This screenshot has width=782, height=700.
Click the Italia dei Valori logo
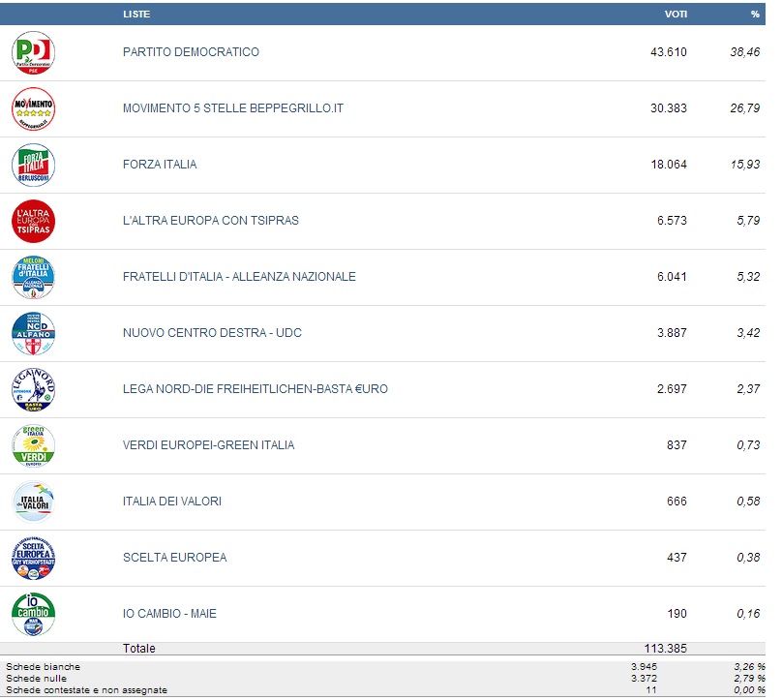33,502
